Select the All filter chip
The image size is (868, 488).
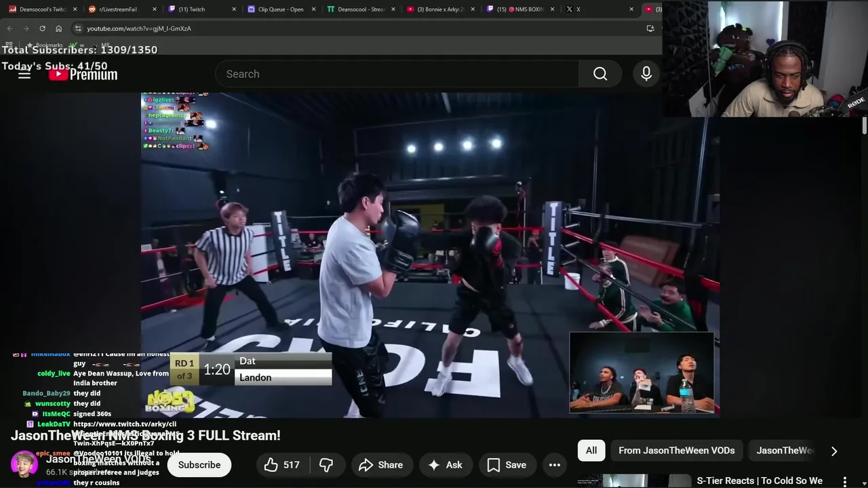[x=591, y=451]
